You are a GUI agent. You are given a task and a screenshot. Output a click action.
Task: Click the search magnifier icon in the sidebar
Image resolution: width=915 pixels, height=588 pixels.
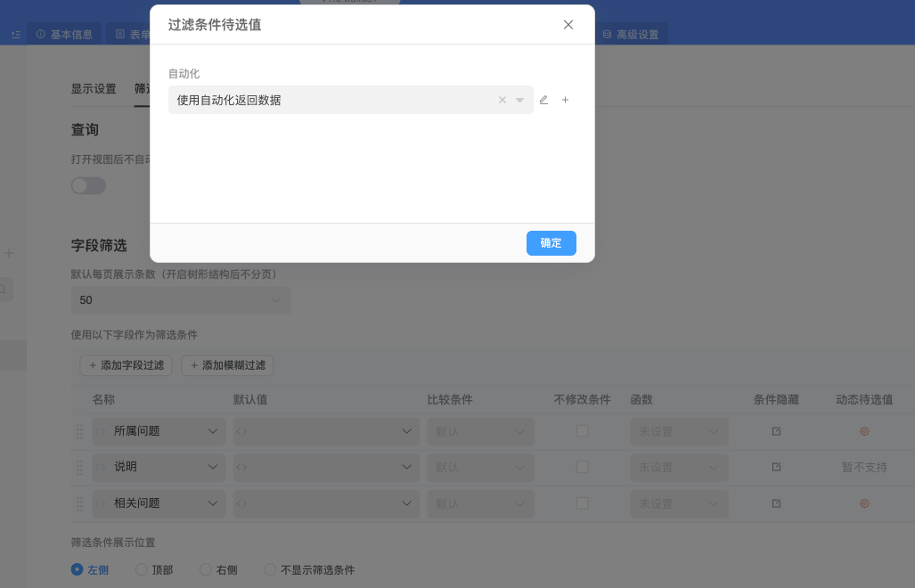click(4, 289)
